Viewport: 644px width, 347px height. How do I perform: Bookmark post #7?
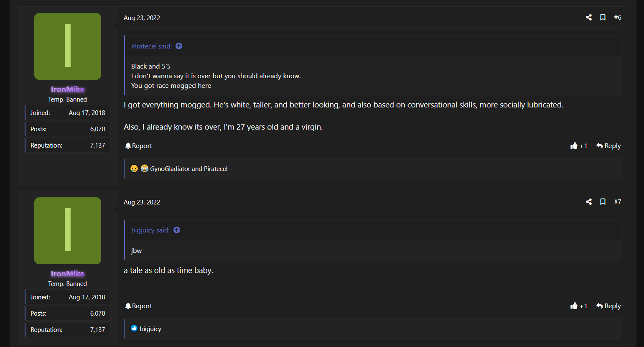603,202
